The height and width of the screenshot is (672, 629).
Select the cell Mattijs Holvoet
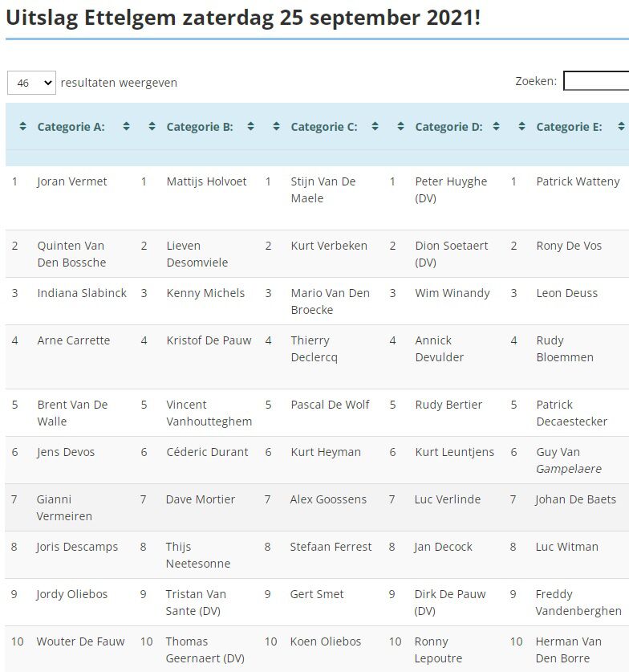pyautogui.click(x=206, y=181)
